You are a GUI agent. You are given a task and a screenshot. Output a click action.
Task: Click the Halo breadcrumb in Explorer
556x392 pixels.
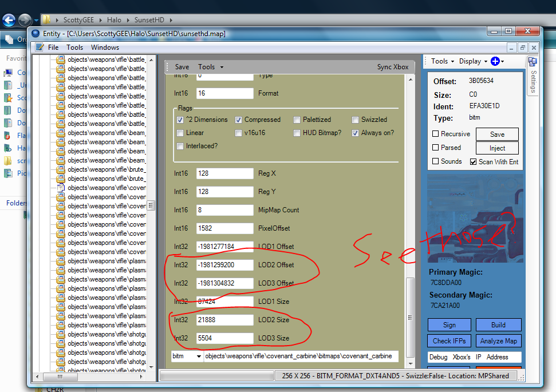(x=114, y=20)
